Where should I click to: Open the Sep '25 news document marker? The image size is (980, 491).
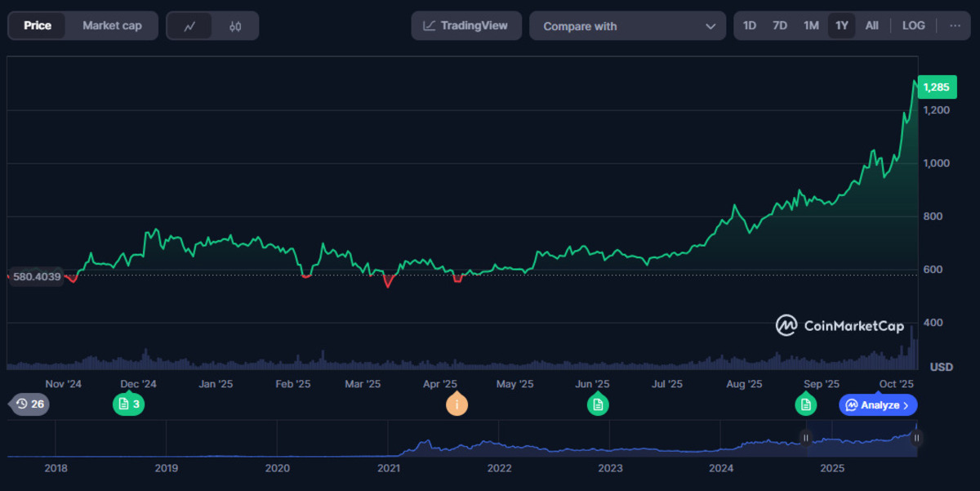[806, 404]
